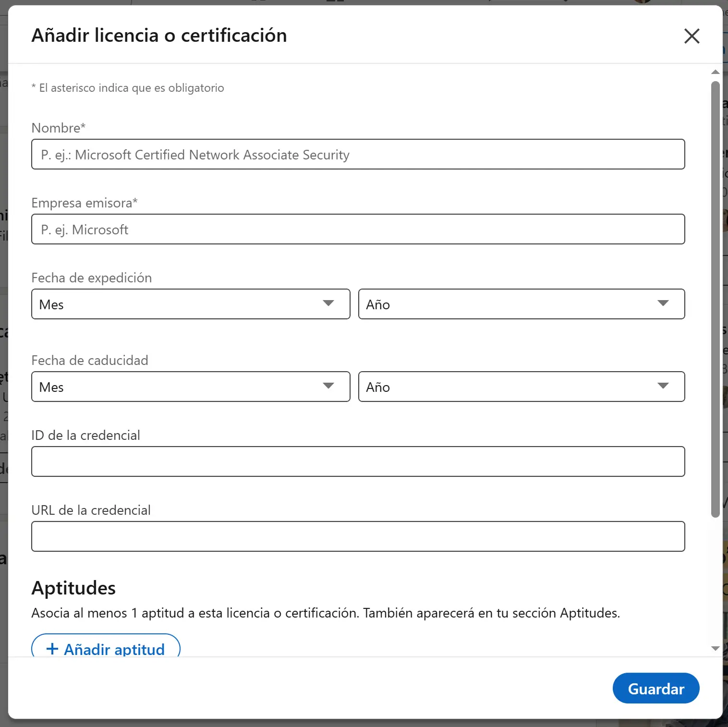Click the Guardar button
The image size is (728, 727).
(x=655, y=688)
